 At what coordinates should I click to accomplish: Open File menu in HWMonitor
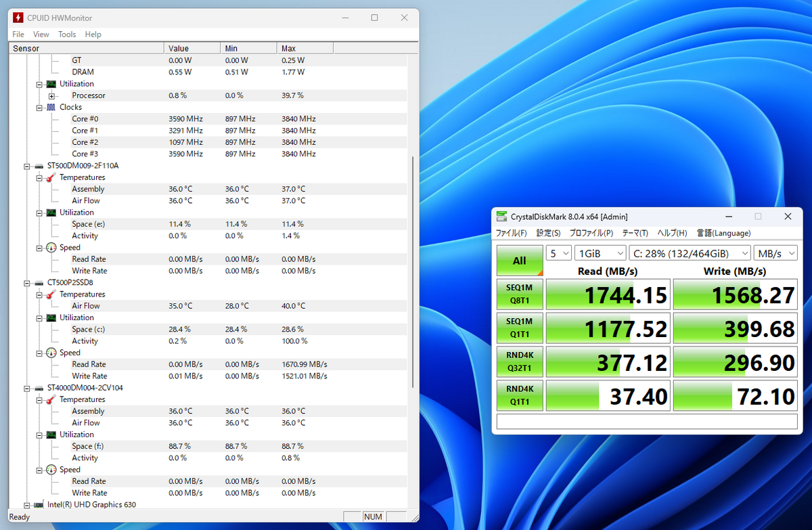click(18, 35)
